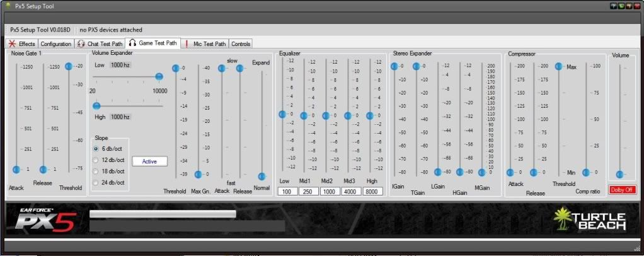
Task: Toggle the red Dolby Off button
Action: pyautogui.click(x=620, y=189)
